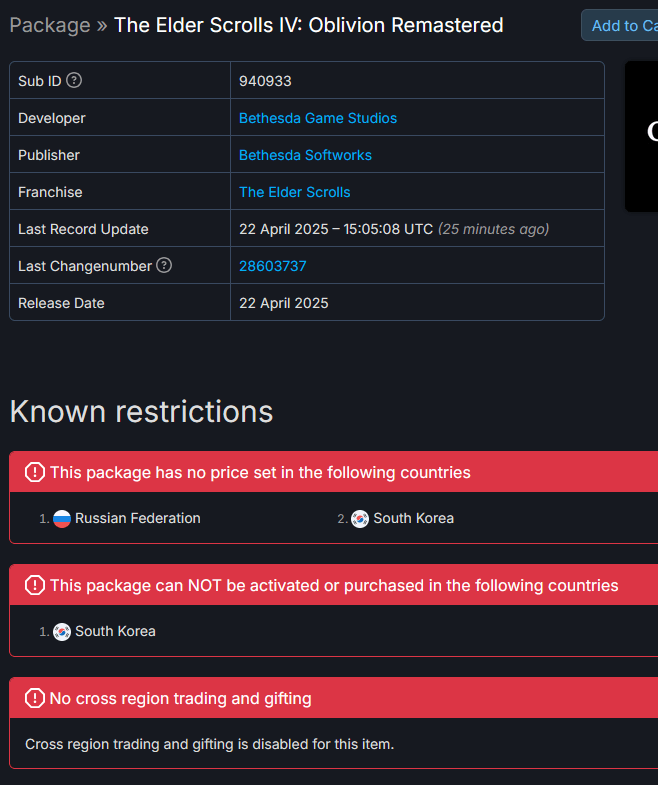Screen dimensions: 658x785
Task: Click the '25 minutes ago' relative timestamp
Action: pos(494,229)
